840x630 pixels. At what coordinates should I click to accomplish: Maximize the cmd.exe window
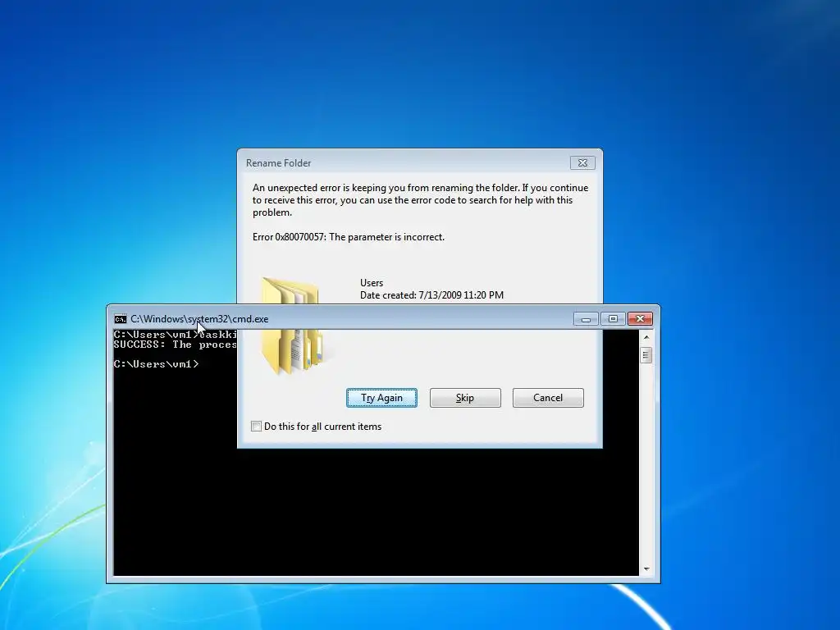pyautogui.click(x=613, y=319)
